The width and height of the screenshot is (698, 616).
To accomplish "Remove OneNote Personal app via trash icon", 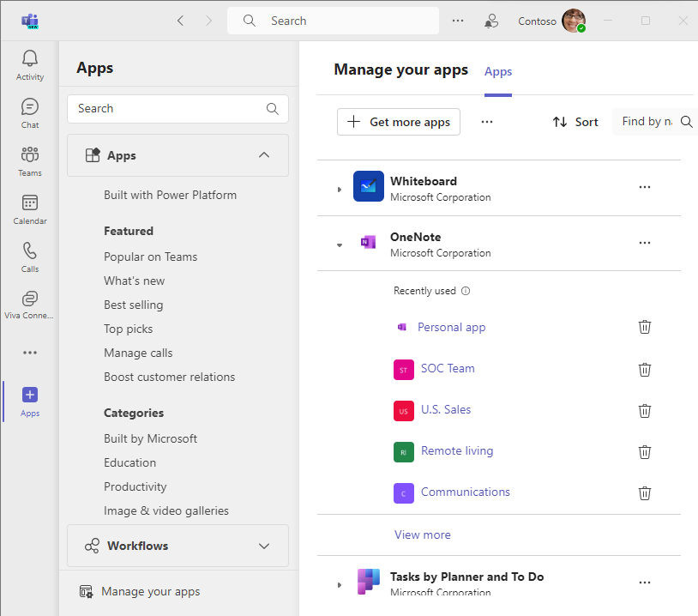I will pyautogui.click(x=645, y=328).
